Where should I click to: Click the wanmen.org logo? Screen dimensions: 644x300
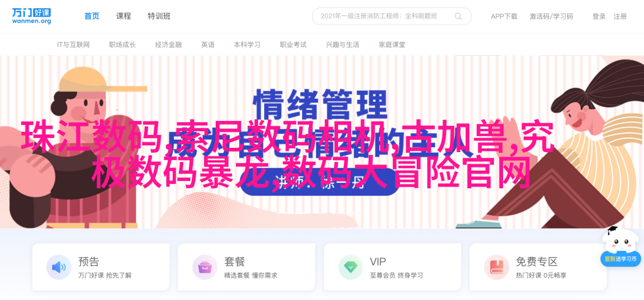(31, 15)
